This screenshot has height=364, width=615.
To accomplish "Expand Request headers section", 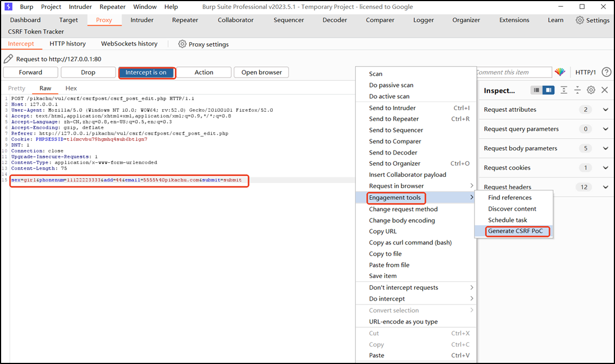I will 605,187.
